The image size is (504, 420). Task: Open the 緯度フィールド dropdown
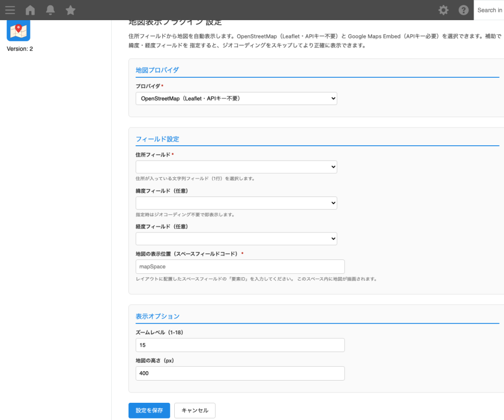(x=236, y=202)
